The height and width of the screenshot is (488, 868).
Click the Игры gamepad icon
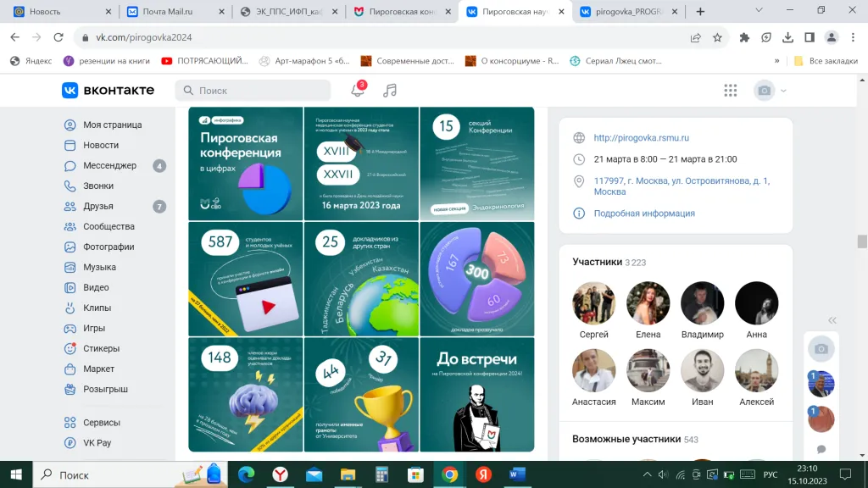coord(70,328)
